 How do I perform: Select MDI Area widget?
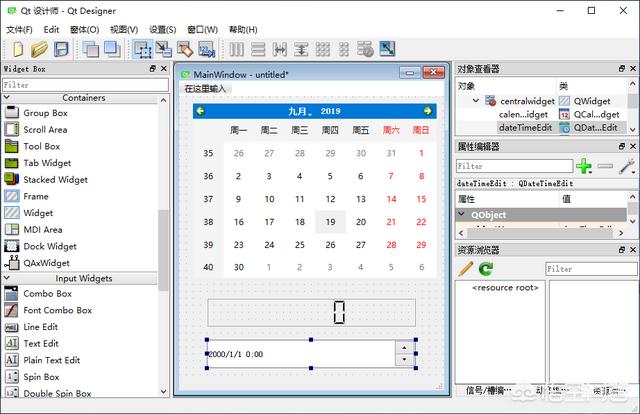(x=43, y=229)
